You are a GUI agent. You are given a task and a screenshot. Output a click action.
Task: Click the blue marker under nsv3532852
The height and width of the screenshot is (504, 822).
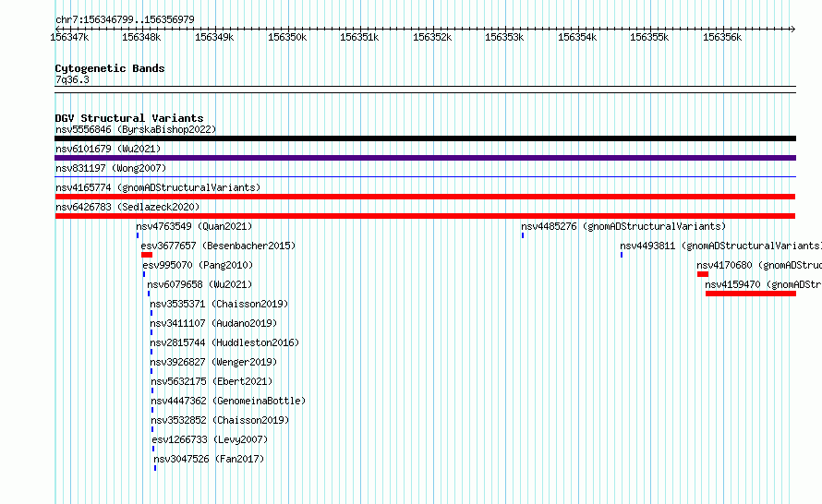[x=152, y=429]
